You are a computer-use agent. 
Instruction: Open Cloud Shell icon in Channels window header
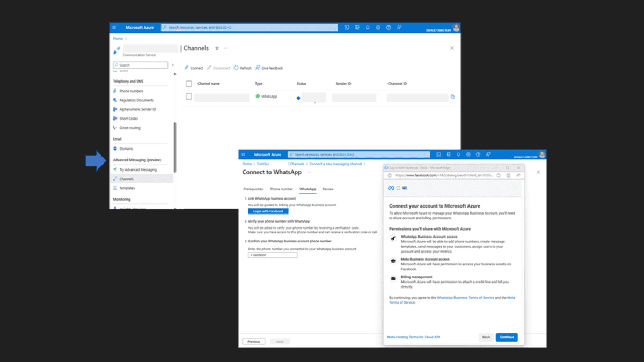[x=347, y=27]
